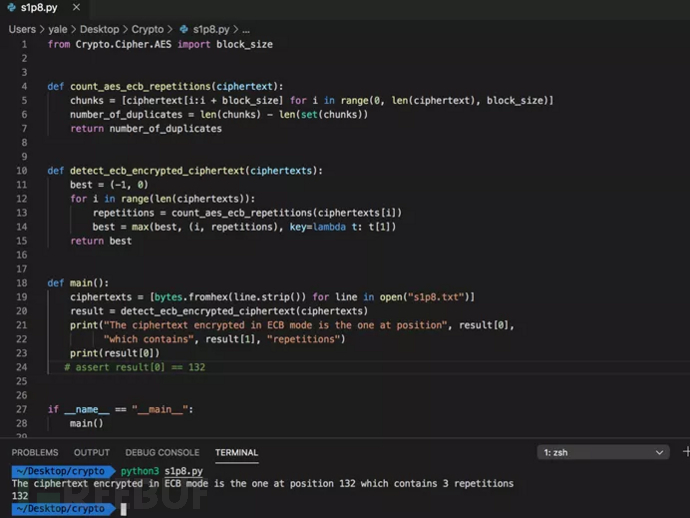Click the commented 'assert result[0] == 132' line
The width and height of the screenshot is (690, 518).
coord(140,367)
